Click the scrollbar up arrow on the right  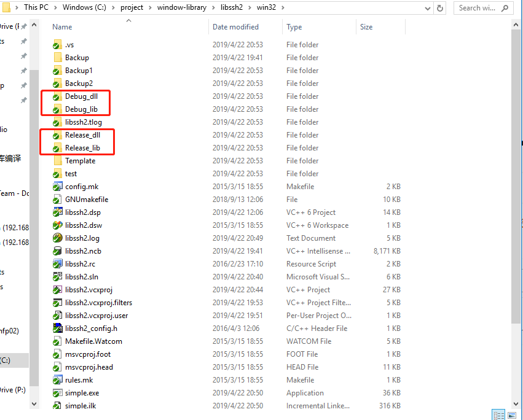coord(517,23)
